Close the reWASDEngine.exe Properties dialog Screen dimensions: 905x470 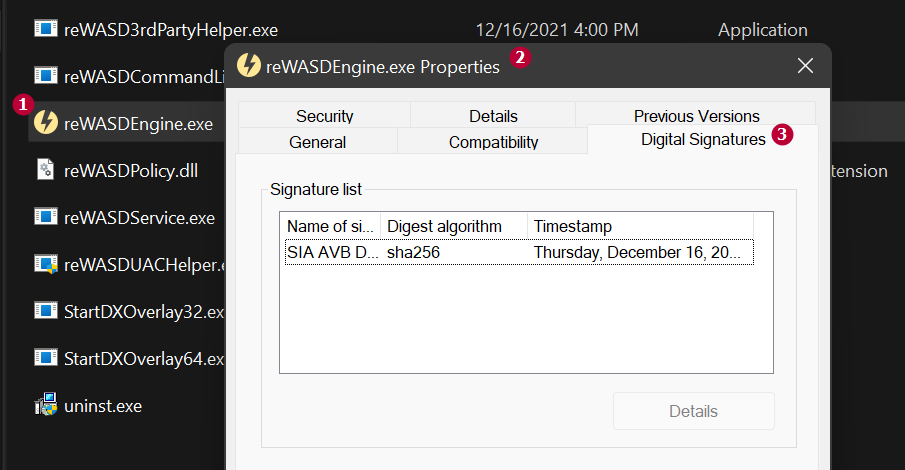(805, 66)
